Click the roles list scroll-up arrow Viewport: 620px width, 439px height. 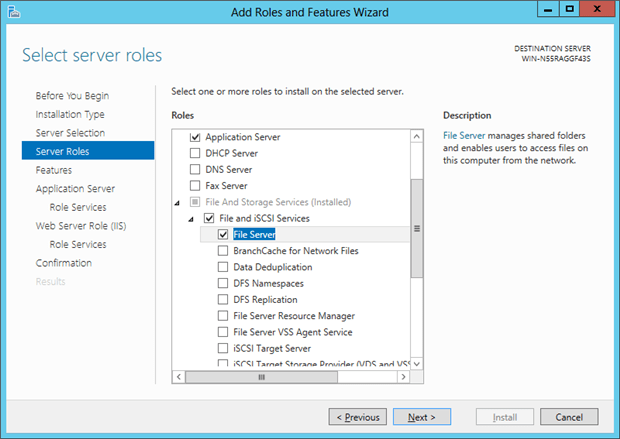click(x=417, y=137)
